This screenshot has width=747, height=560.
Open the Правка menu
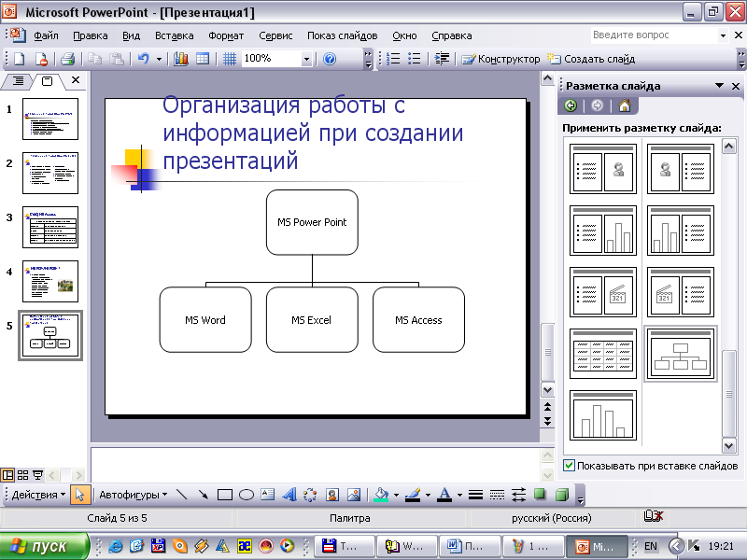pyautogui.click(x=90, y=35)
